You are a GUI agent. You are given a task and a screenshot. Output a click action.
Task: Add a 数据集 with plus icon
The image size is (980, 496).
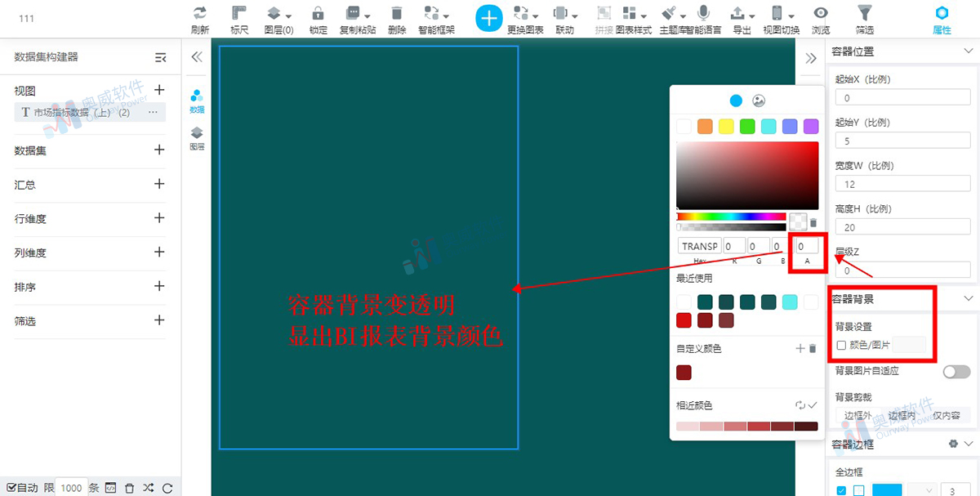(159, 150)
